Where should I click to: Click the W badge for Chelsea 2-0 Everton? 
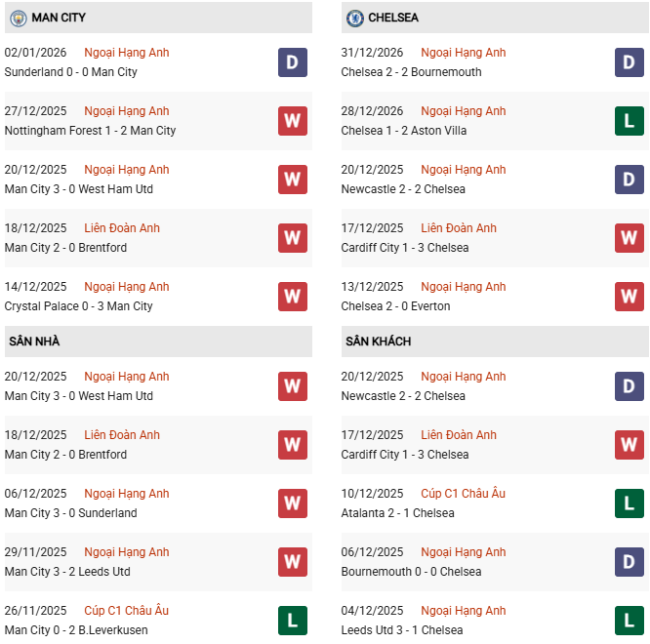[629, 297]
